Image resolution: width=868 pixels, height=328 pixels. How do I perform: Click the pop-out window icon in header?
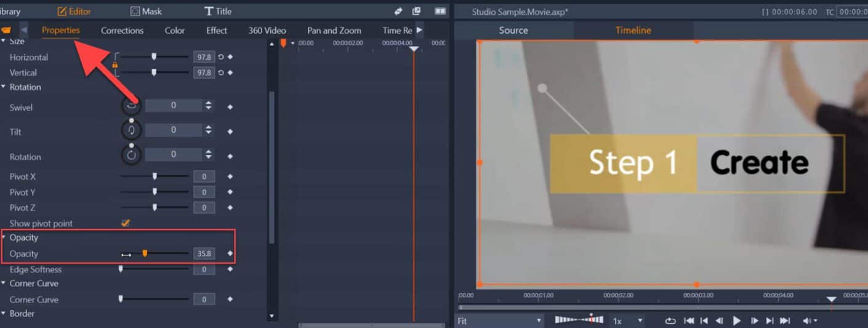(416, 11)
